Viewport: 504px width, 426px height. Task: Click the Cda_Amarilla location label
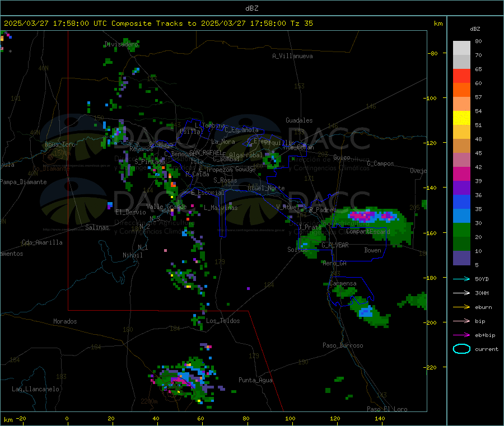pyautogui.click(x=42, y=242)
